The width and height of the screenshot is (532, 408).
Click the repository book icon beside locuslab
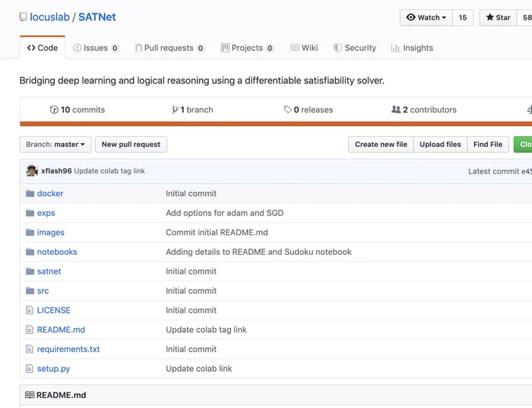pyautogui.click(x=23, y=17)
